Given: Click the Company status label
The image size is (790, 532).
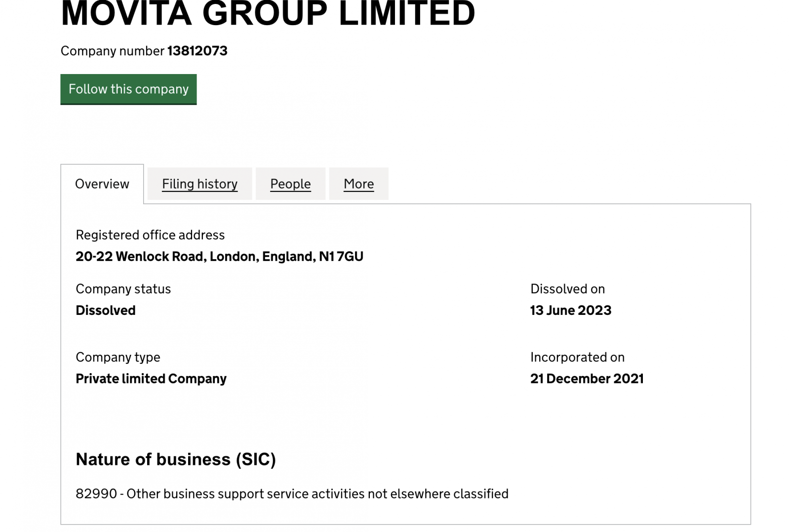Looking at the screenshot, I should [x=123, y=289].
